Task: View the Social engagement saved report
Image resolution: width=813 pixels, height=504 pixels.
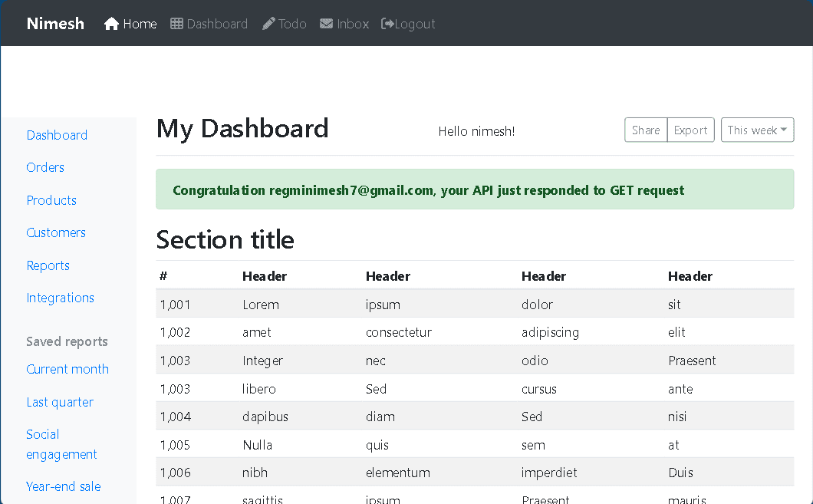Action: pos(61,444)
